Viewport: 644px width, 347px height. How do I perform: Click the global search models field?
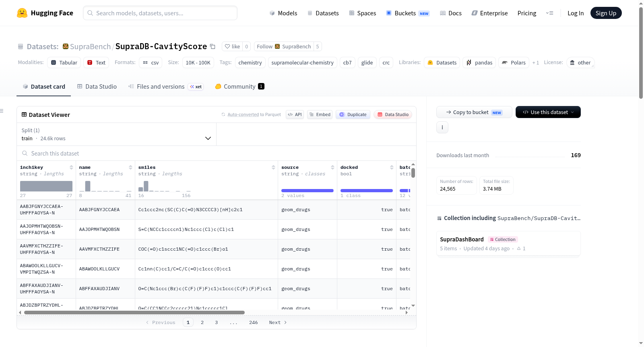160,13
